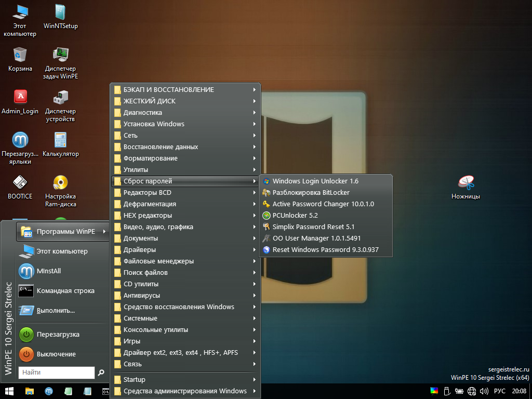This screenshot has height=399, width=532.
Task: Click Выполнить... in start menu
Action: pos(63,311)
